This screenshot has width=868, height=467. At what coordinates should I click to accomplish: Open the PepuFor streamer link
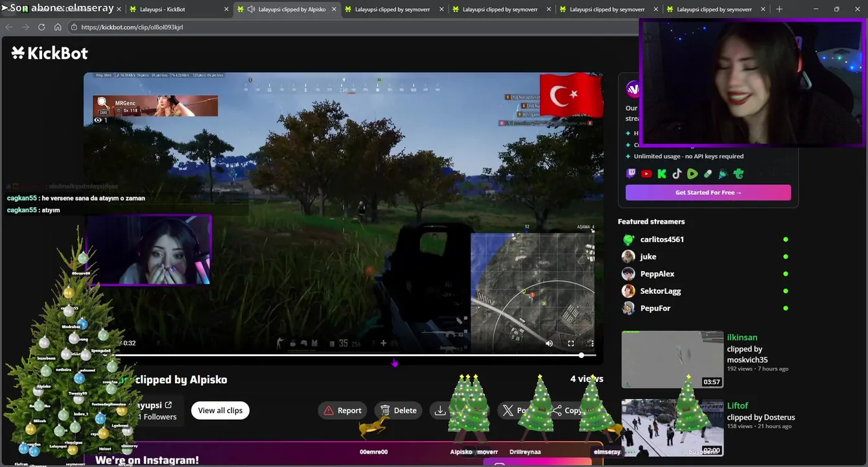point(655,308)
